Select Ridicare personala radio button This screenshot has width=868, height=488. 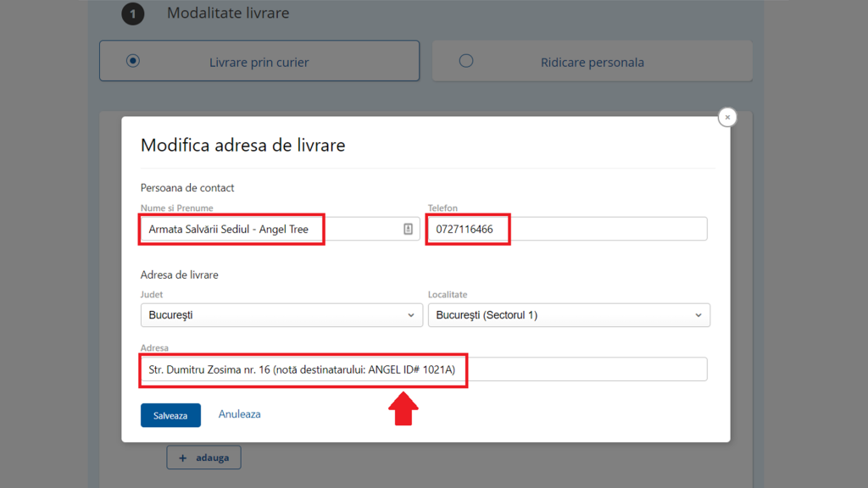click(466, 61)
